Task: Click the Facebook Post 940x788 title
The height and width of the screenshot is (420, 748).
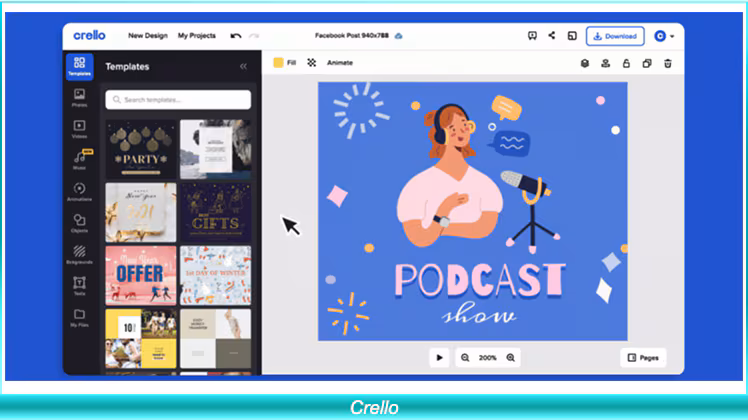Action: coord(352,36)
